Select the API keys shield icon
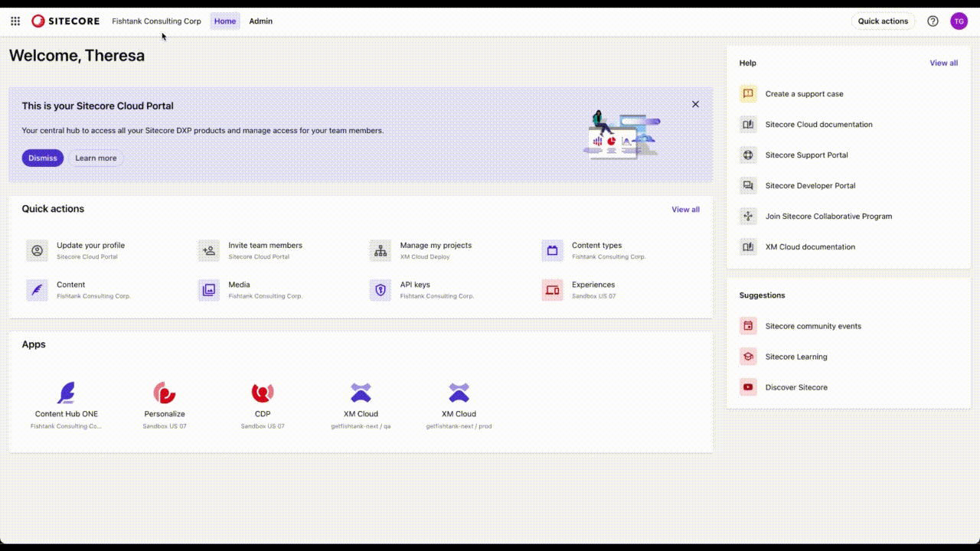980x551 pixels. click(380, 289)
